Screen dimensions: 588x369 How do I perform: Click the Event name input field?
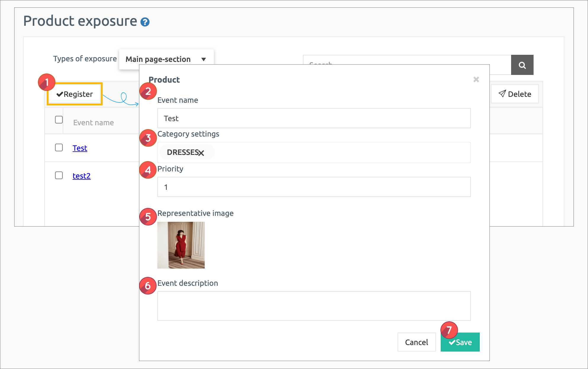pyautogui.click(x=314, y=118)
